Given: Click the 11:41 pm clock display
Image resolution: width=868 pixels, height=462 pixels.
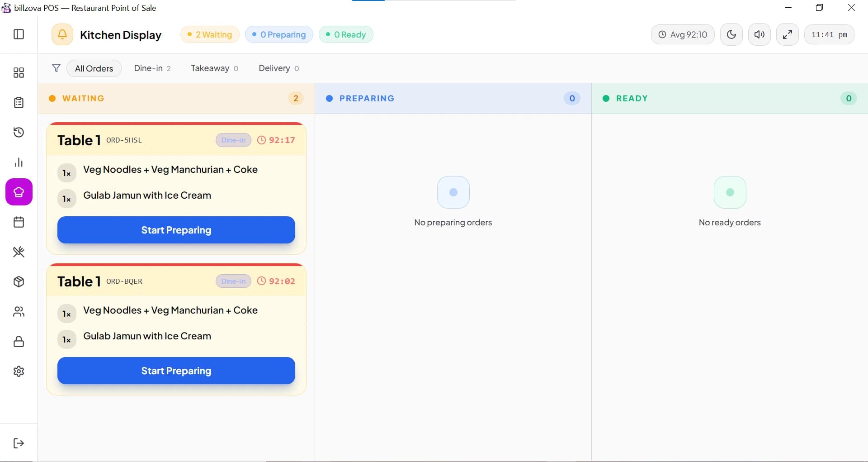Looking at the screenshot, I should pyautogui.click(x=829, y=34).
